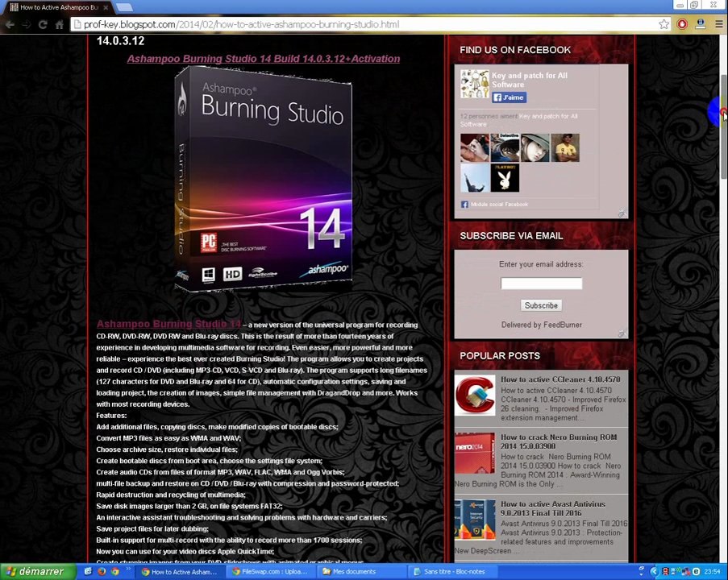Screen dimensions: 728x580
Task: Open the Avast Antivirus post thumbnail
Action: coord(475,520)
